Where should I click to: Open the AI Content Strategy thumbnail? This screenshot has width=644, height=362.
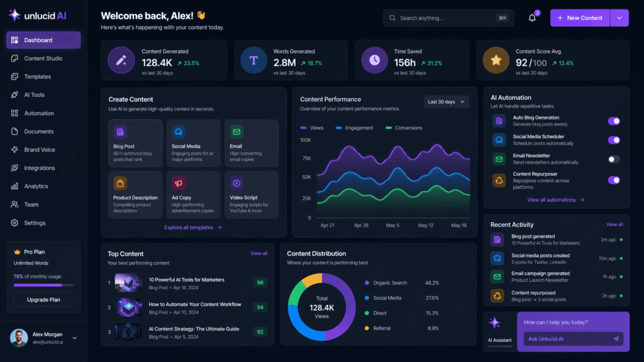128,332
